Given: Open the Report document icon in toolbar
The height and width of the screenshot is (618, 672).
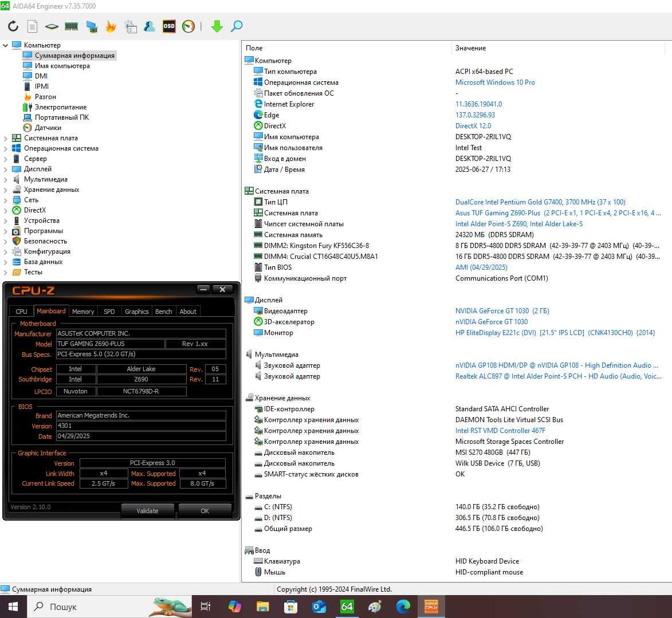Looking at the screenshot, I should click(x=32, y=26).
